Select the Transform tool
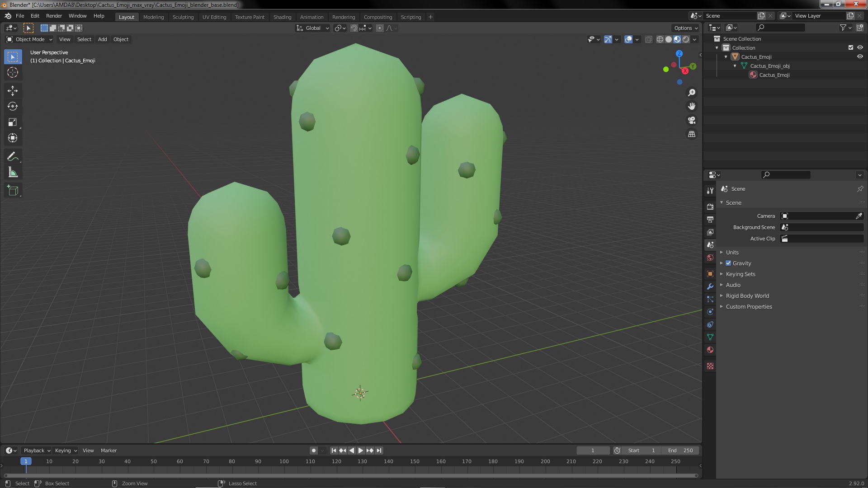868x488 pixels. [x=13, y=138]
